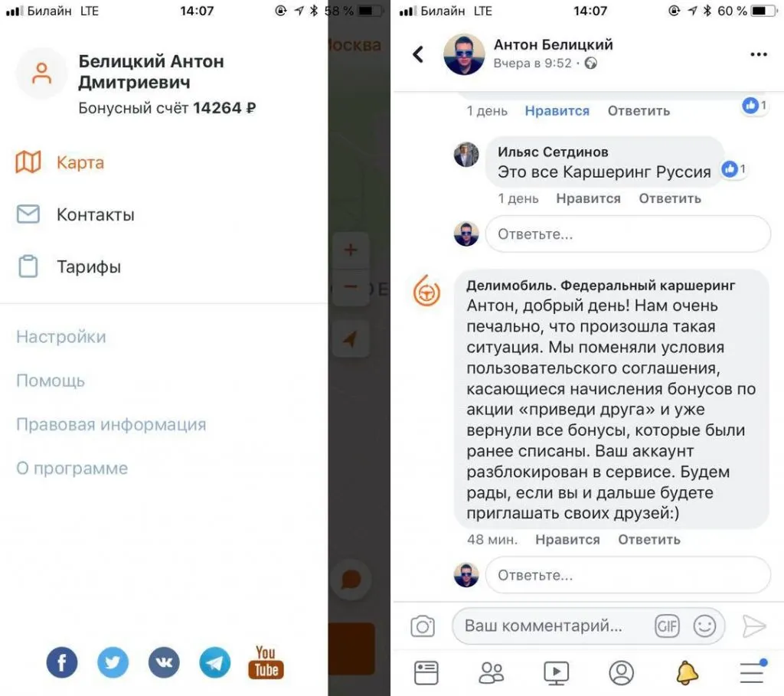Viewport: 784px width, 696px height.
Task: Open the Twitter social link icon
Action: [113, 662]
